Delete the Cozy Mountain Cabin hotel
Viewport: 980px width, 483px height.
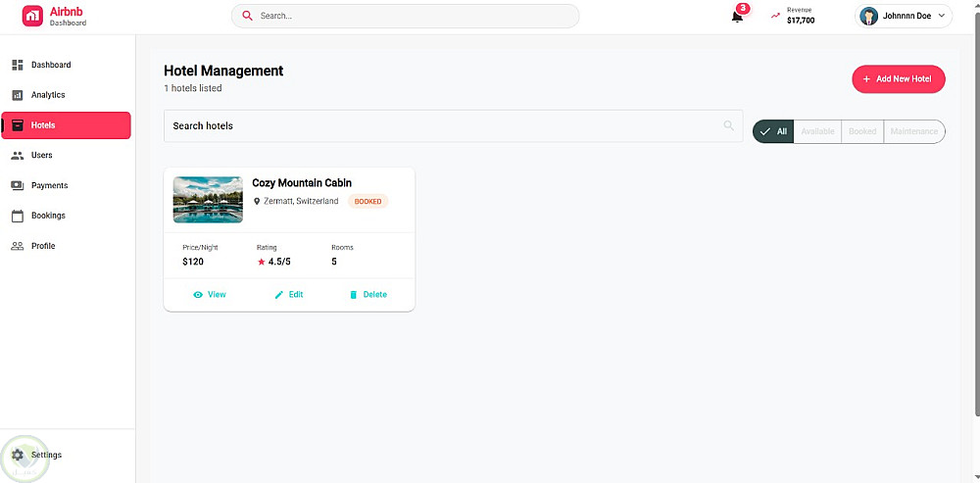[x=367, y=294]
